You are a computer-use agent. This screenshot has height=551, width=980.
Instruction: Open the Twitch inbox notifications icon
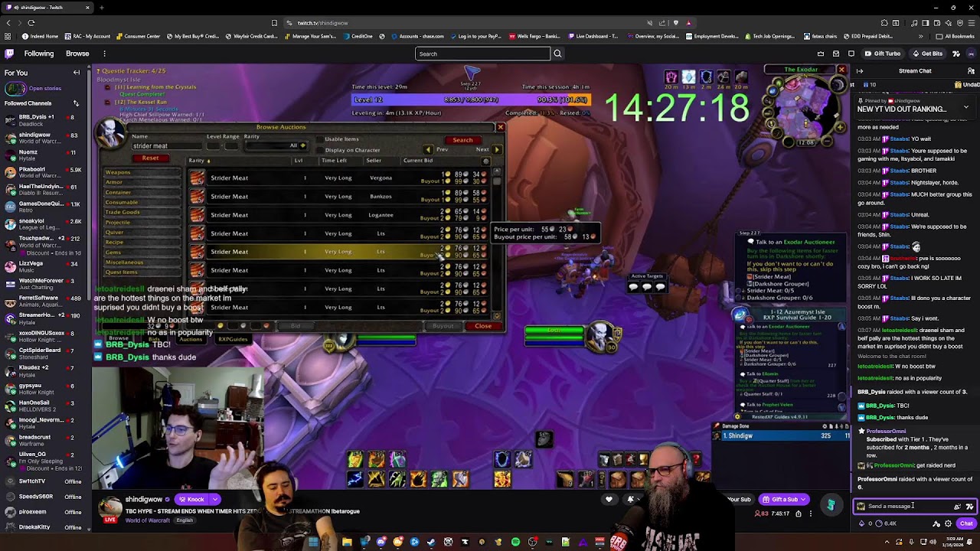pyautogui.click(x=836, y=54)
